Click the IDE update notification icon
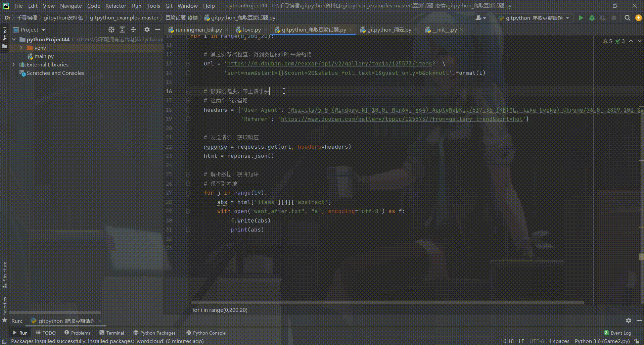The image size is (644, 345). point(638,18)
